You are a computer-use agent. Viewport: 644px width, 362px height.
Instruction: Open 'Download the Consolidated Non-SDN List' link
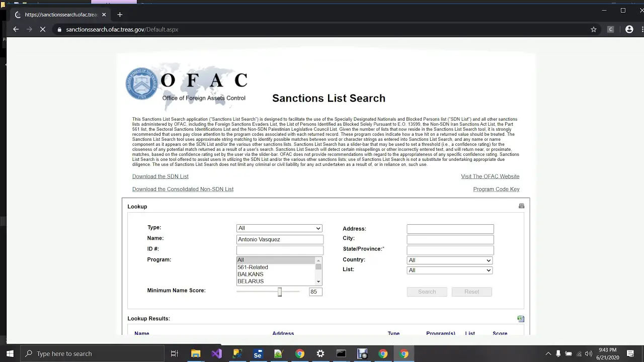tap(183, 190)
